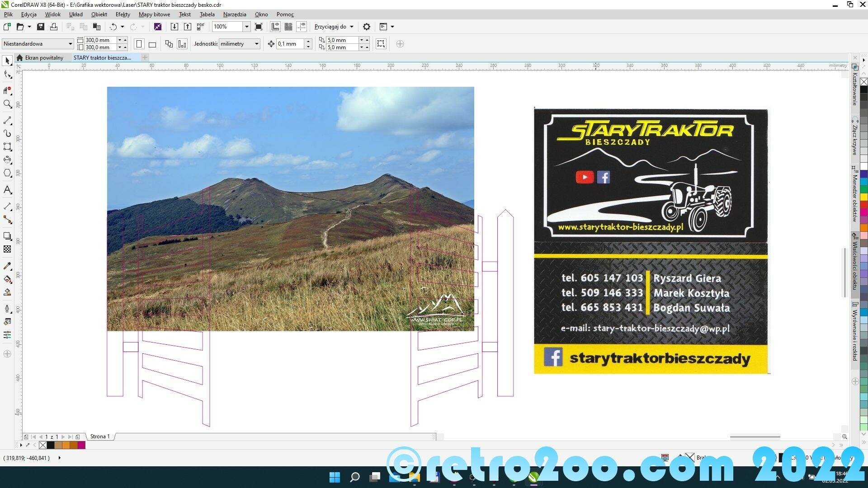Open Windows Start menu
The image size is (868, 488).
(x=335, y=477)
